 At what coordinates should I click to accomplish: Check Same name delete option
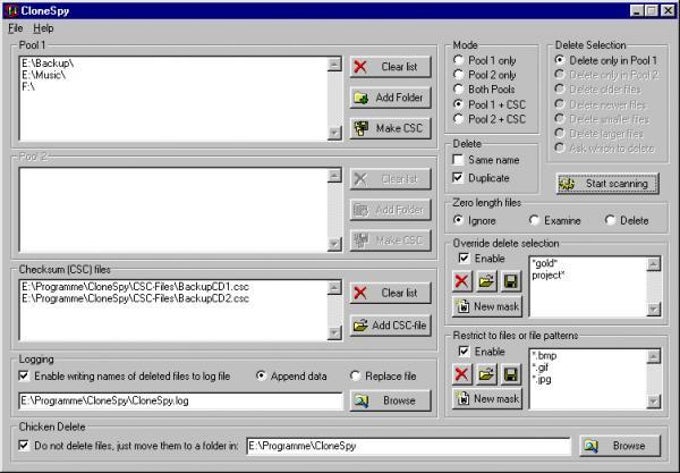click(486, 160)
